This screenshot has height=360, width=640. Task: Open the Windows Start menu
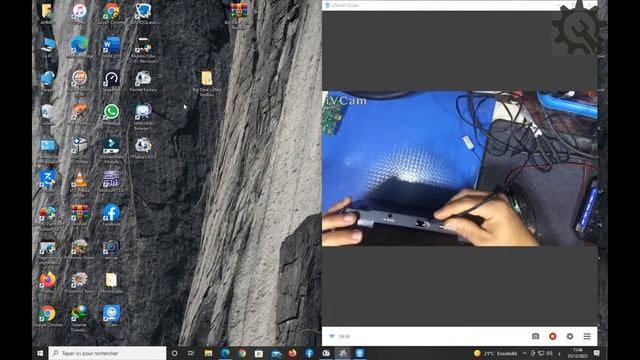pyautogui.click(x=40, y=353)
